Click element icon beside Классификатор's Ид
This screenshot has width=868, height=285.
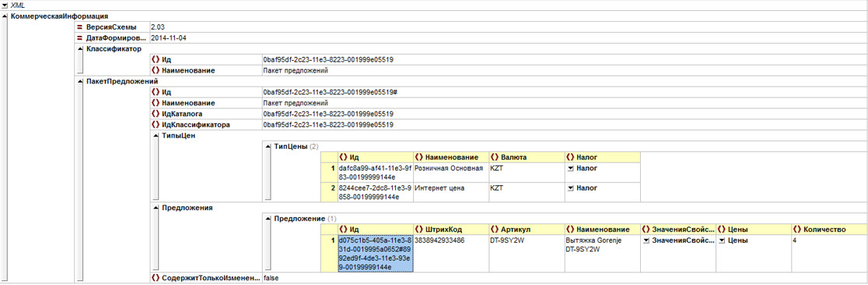155,59
